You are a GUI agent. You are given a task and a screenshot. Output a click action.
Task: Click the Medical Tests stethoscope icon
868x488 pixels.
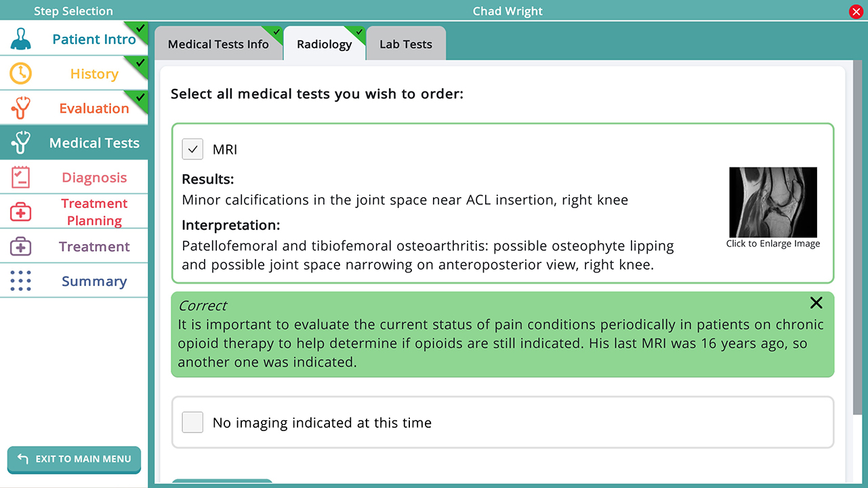21,142
